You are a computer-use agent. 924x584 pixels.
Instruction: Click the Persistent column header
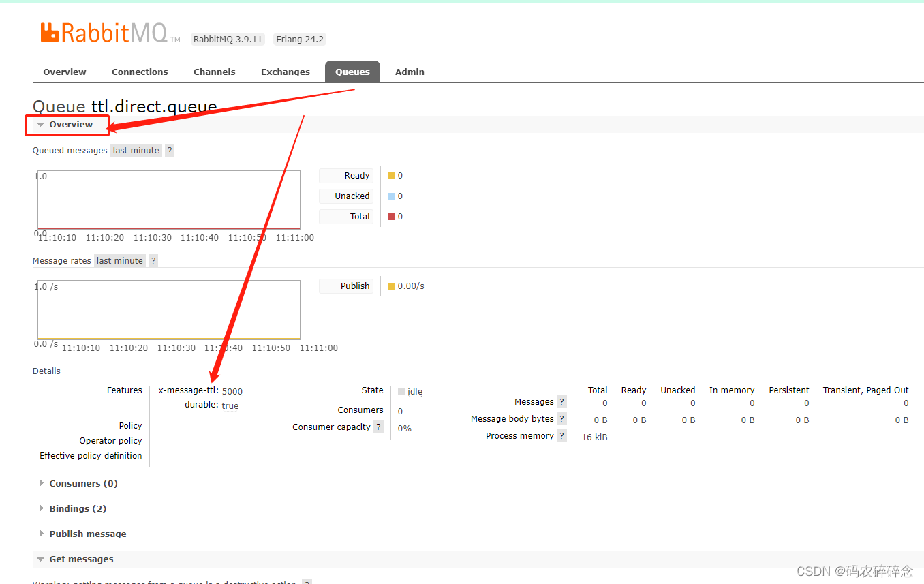coord(789,390)
